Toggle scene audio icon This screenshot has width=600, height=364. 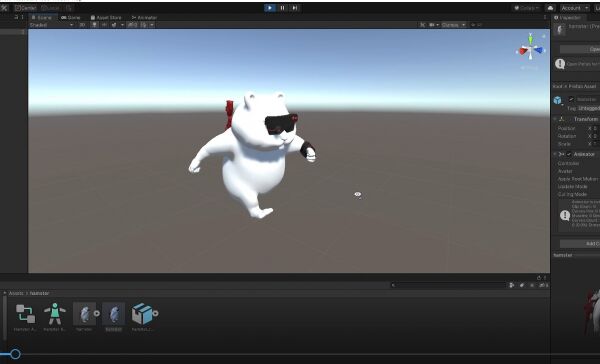[x=104, y=25]
